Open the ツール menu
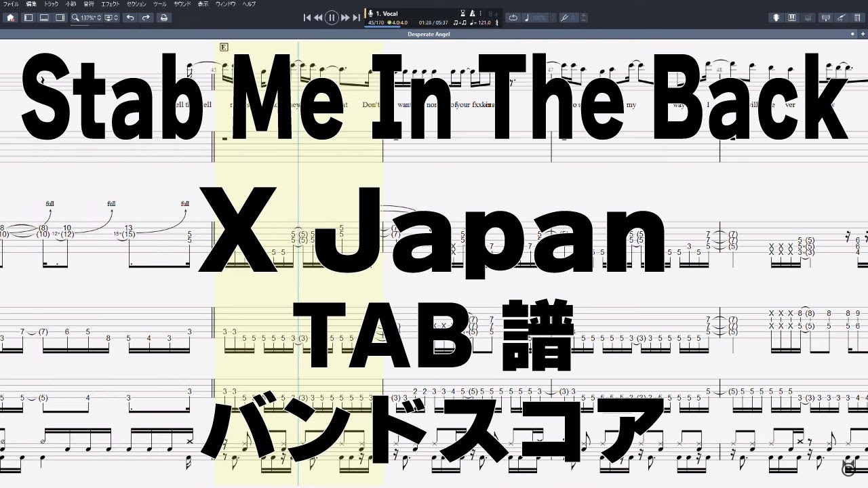 (x=160, y=4)
